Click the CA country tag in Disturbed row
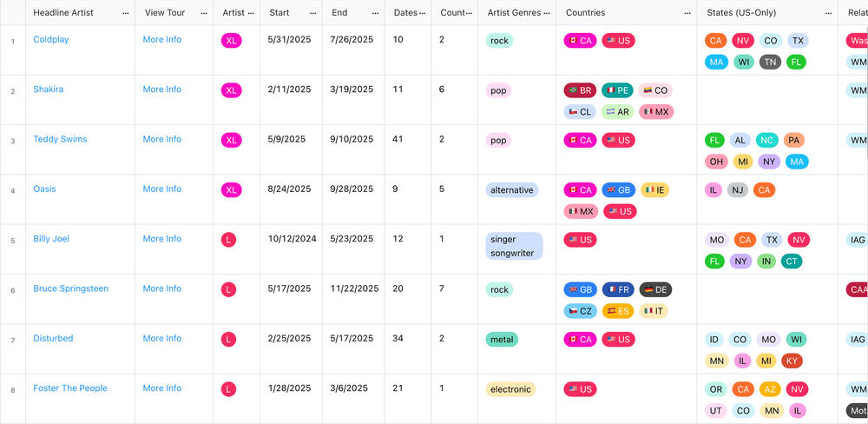868x424 pixels. click(580, 340)
